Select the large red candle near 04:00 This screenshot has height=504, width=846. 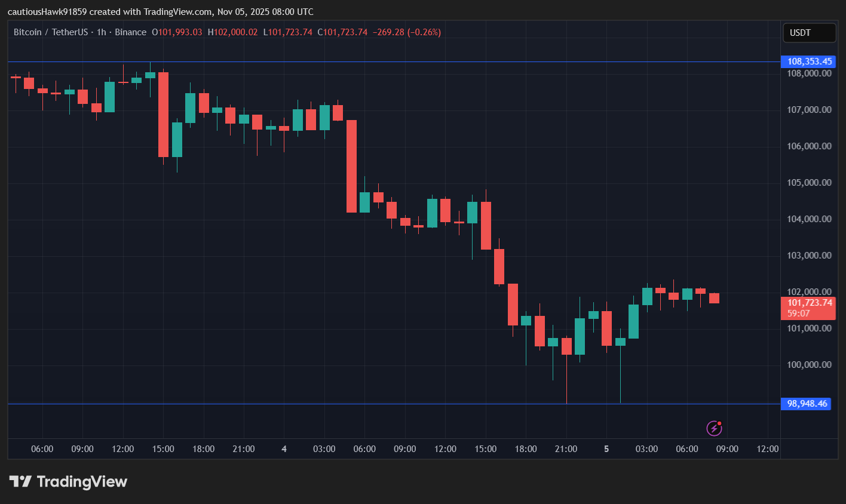tap(351, 167)
